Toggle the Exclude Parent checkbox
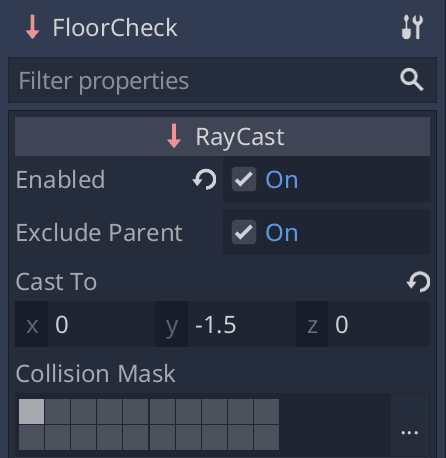This screenshot has width=446, height=458. [244, 232]
